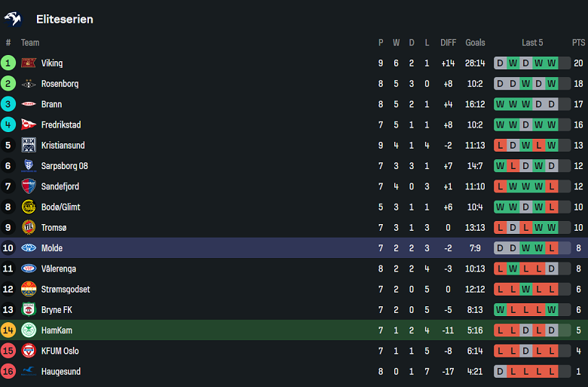Viewport: 588px width, 387px height.
Task: Click the Bodø/Glimt yellow crest
Action: (29, 207)
